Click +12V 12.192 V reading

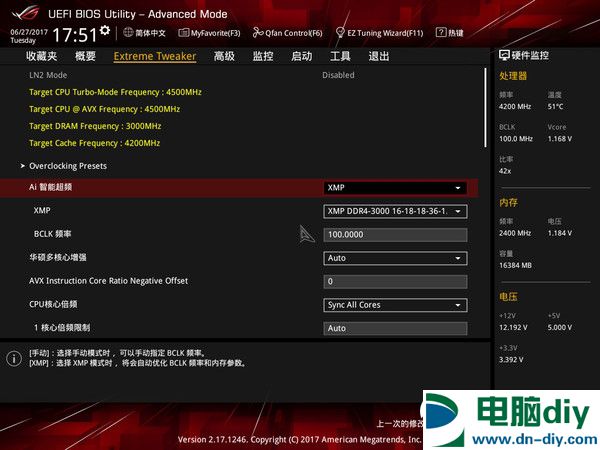[x=513, y=328]
